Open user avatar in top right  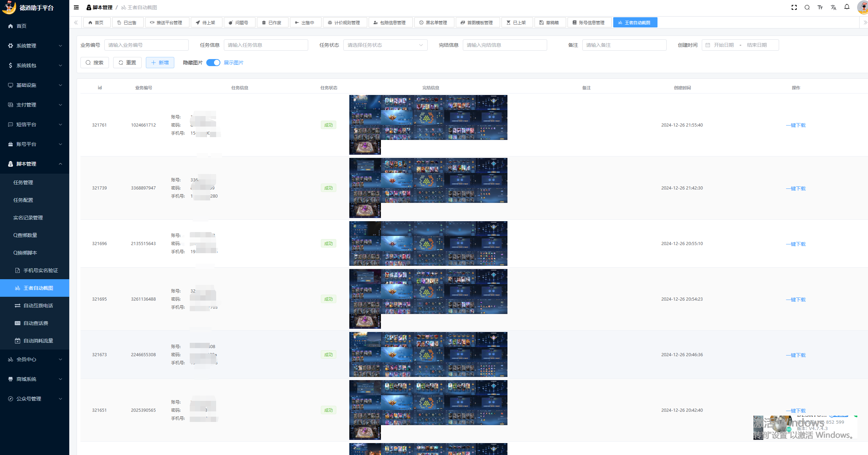pyautogui.click(x=863, y=7)
